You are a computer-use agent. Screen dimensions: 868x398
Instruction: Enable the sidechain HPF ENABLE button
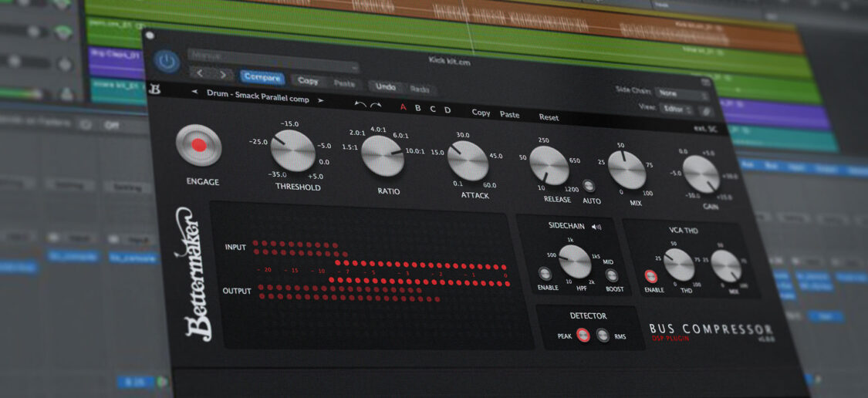(545, 273)
